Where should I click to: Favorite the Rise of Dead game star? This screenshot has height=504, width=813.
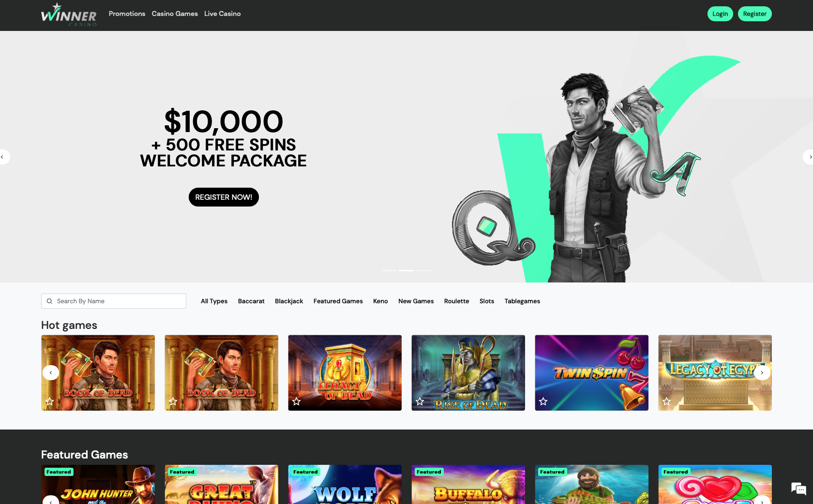click(420, 401)
